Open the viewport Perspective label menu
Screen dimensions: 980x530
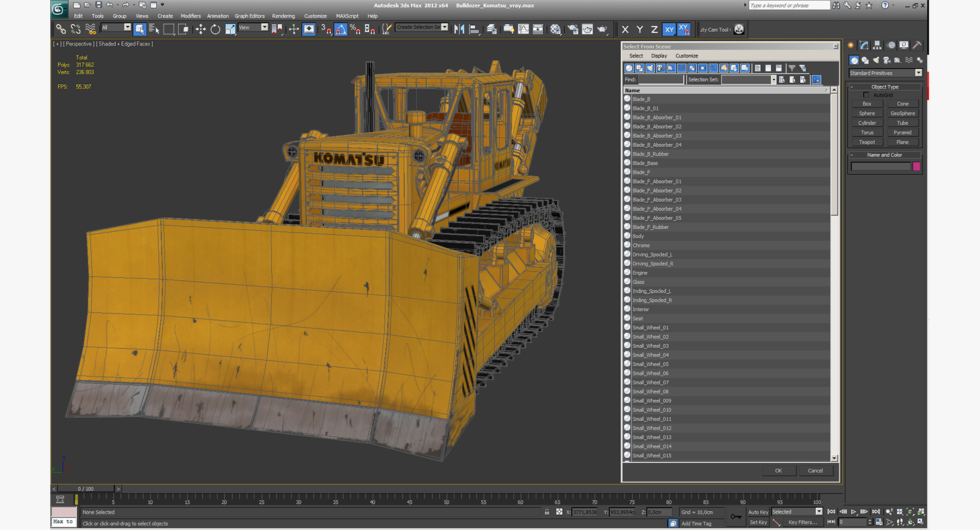[x=79, y=44]
